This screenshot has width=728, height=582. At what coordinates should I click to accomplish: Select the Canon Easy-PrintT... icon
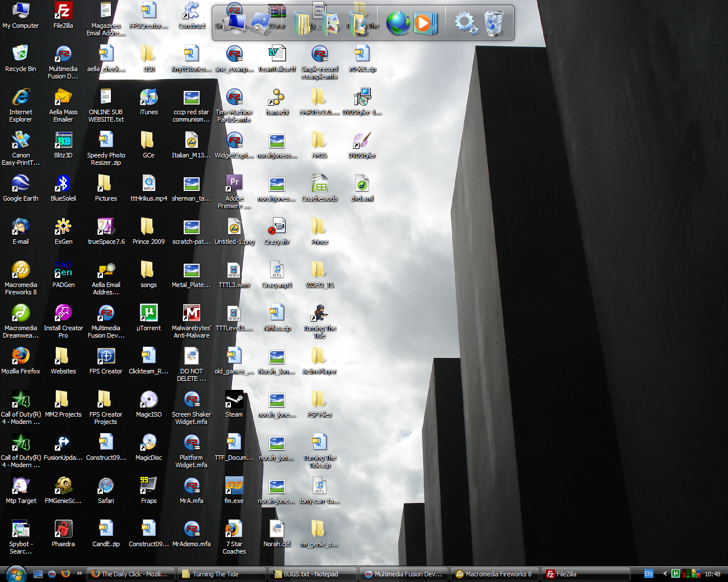pos(21,148)
